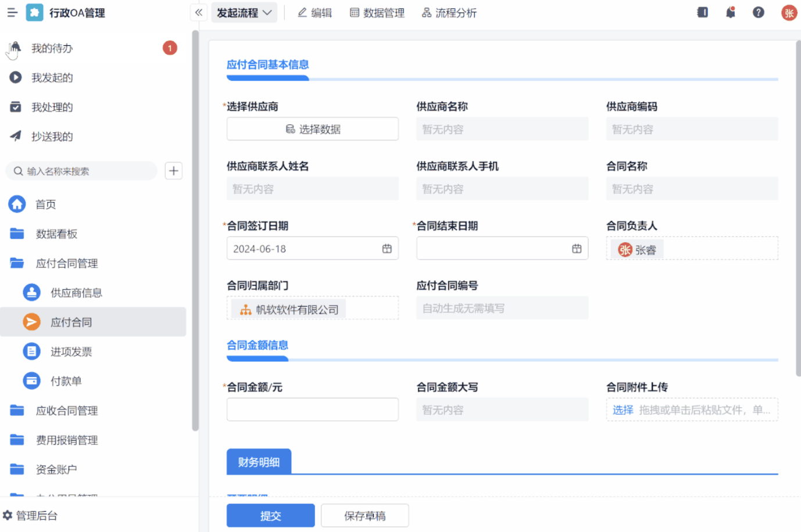Select the 财务明细 tab
The width and height of the screenshot is (801, 532).
point(259,462)
